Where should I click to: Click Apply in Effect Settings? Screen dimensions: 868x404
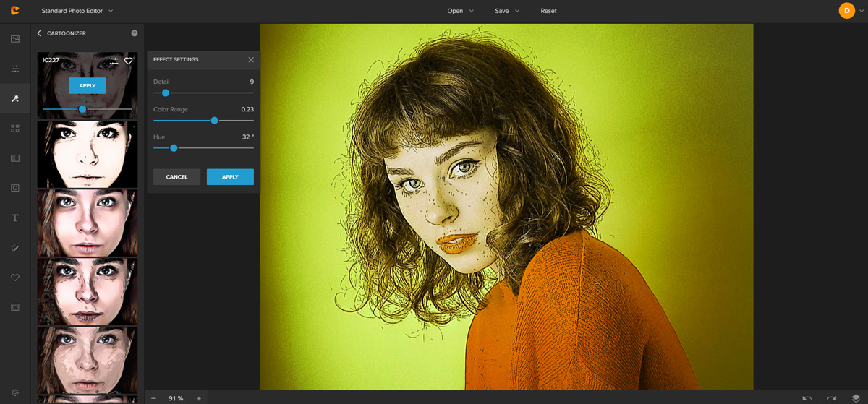click(x=230, y=177)
